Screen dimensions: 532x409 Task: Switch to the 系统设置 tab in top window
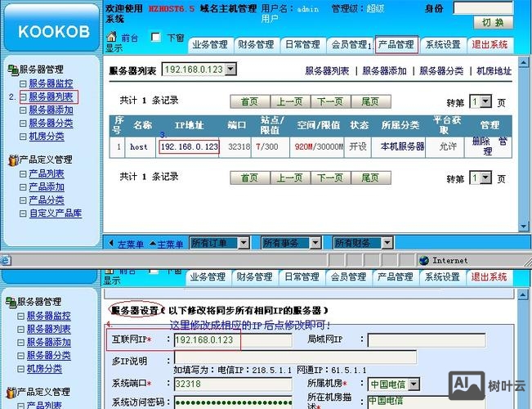443,45
